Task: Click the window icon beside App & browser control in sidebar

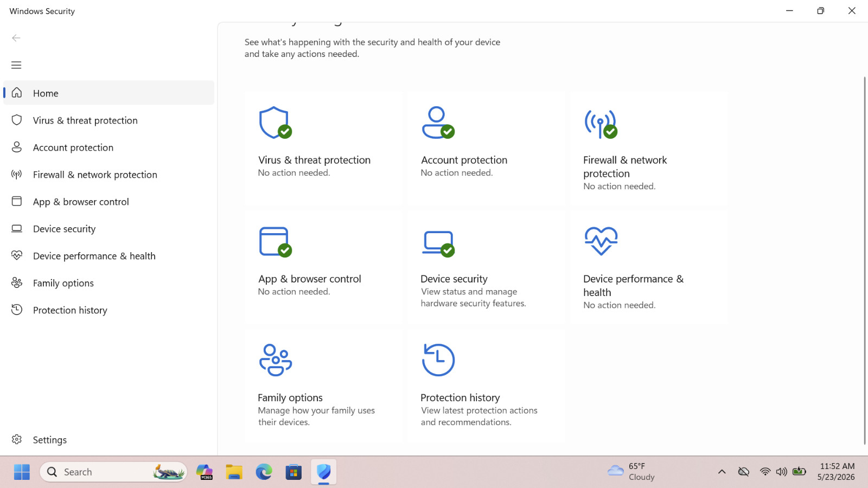Action: point(17,201)
